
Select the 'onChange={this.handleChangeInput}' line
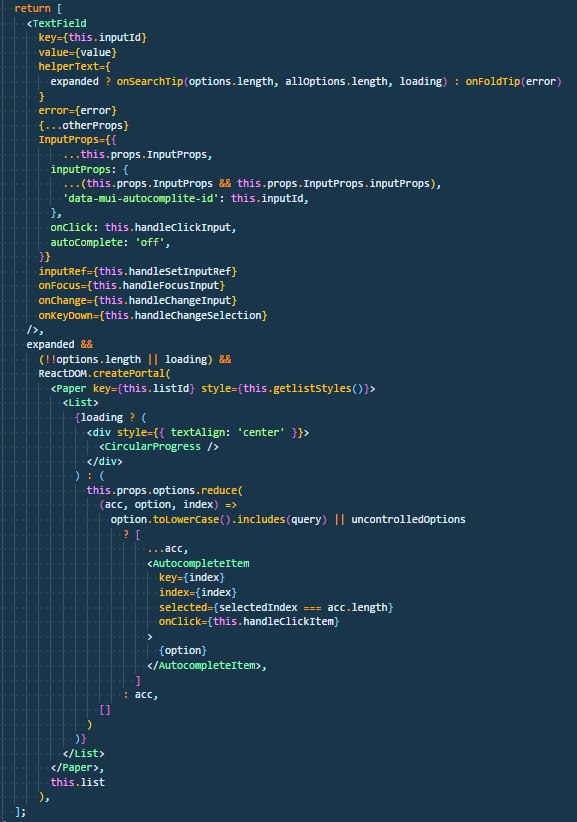137,300
